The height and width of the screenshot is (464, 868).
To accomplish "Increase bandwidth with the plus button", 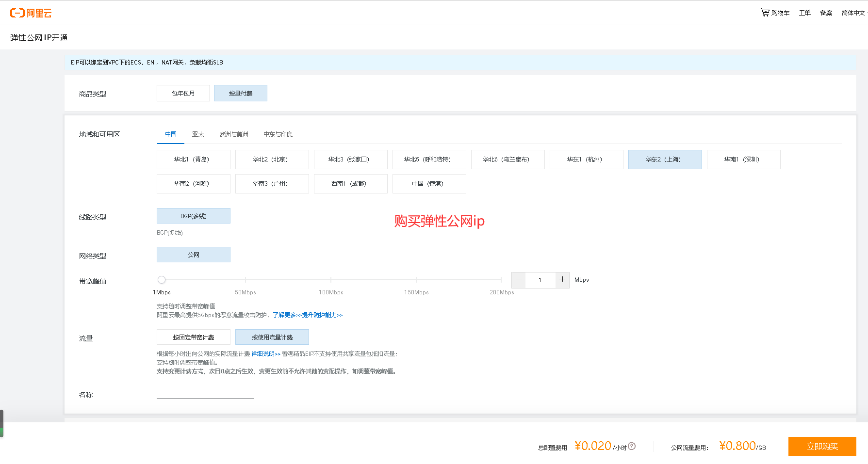I will click(562, 280).
